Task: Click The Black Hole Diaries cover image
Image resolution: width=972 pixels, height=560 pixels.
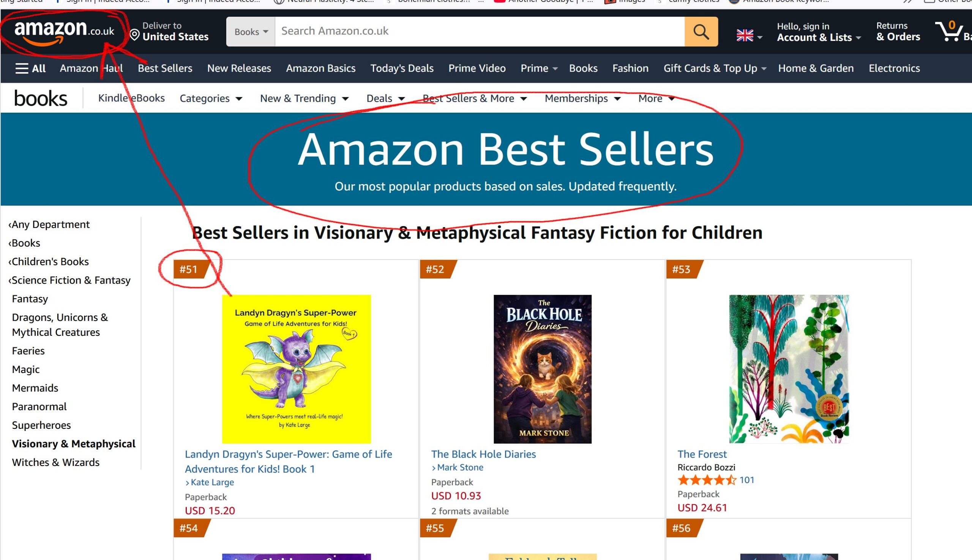Action: coord(542,369)
